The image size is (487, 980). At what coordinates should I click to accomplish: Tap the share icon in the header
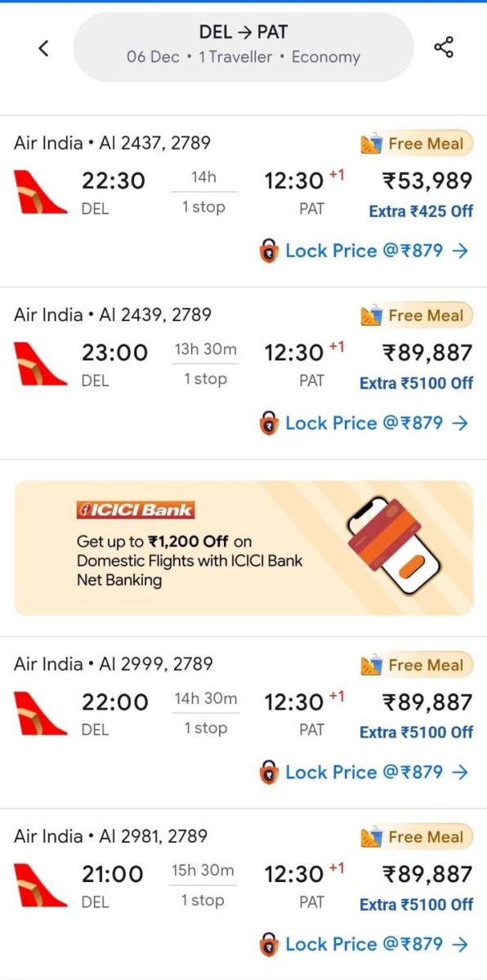pyautogui.click(x=444, y=47)
